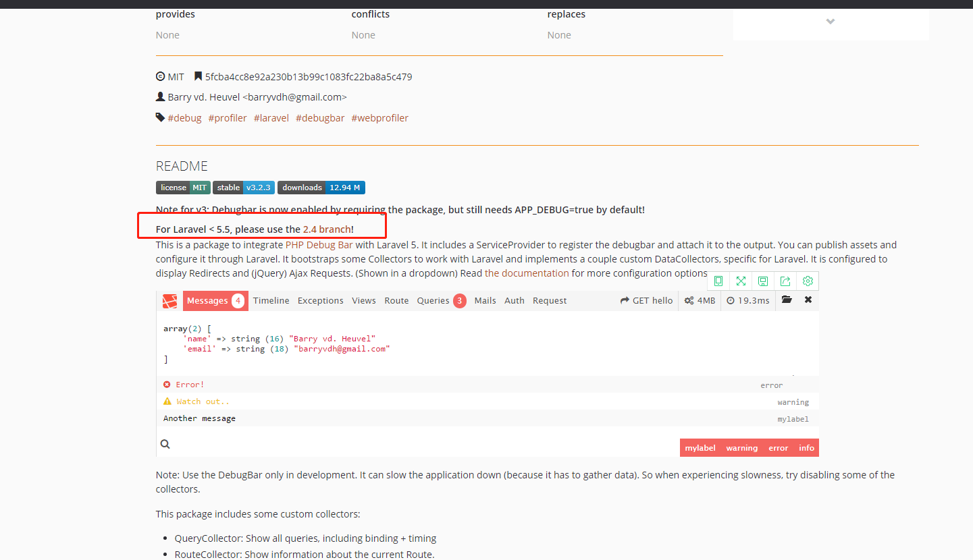Expand the collapsed panel with the down chevron

(831, 21)
